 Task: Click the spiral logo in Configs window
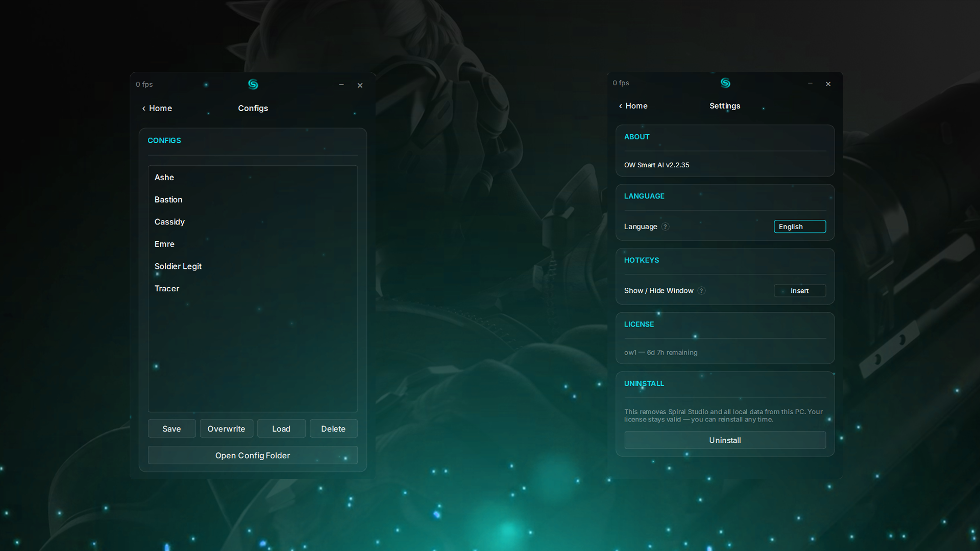(253, 85)
